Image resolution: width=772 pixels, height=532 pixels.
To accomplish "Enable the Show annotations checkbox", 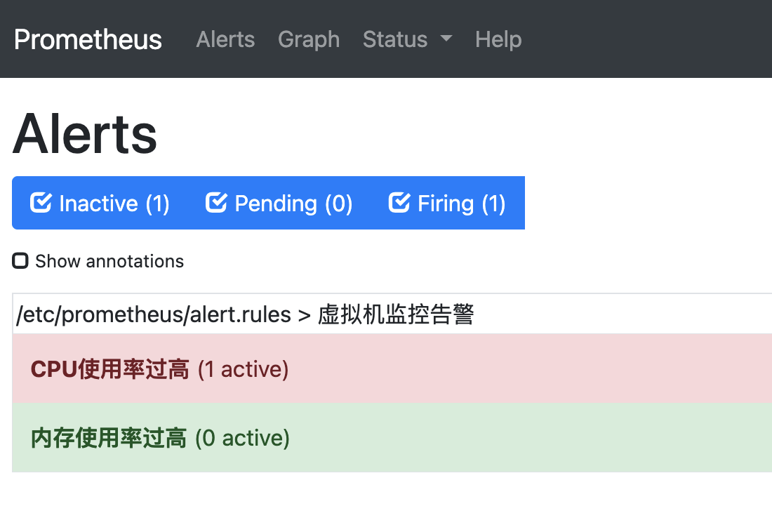I will (x=20, y=261).
